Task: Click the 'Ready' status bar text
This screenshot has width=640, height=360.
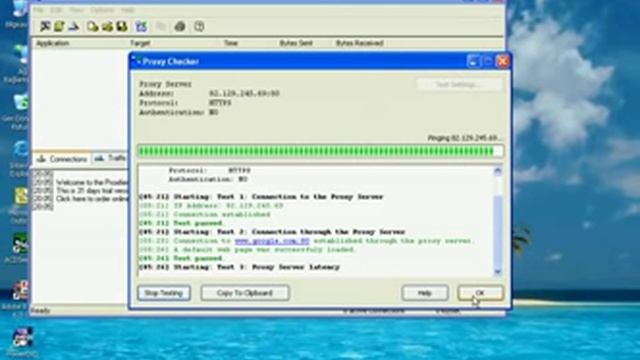Action: point(40,311)
